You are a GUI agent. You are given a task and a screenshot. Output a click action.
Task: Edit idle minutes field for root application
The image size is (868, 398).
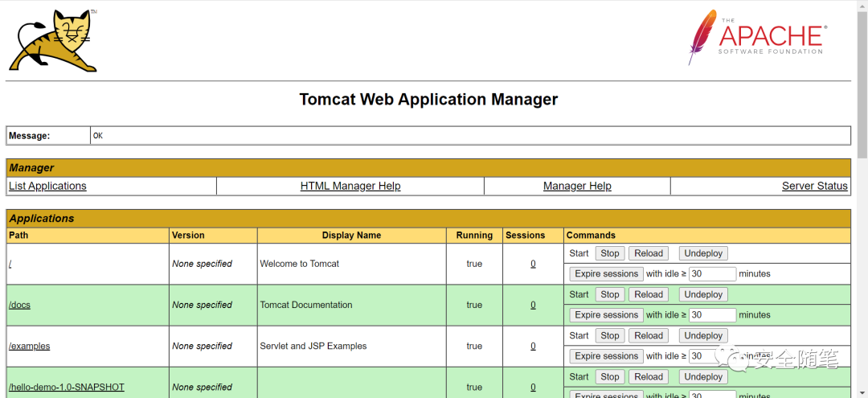tap(713, 274)
